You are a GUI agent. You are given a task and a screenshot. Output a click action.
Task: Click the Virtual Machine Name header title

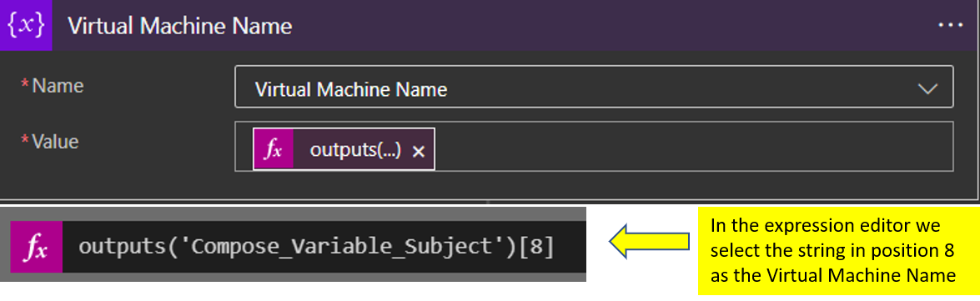179,26
